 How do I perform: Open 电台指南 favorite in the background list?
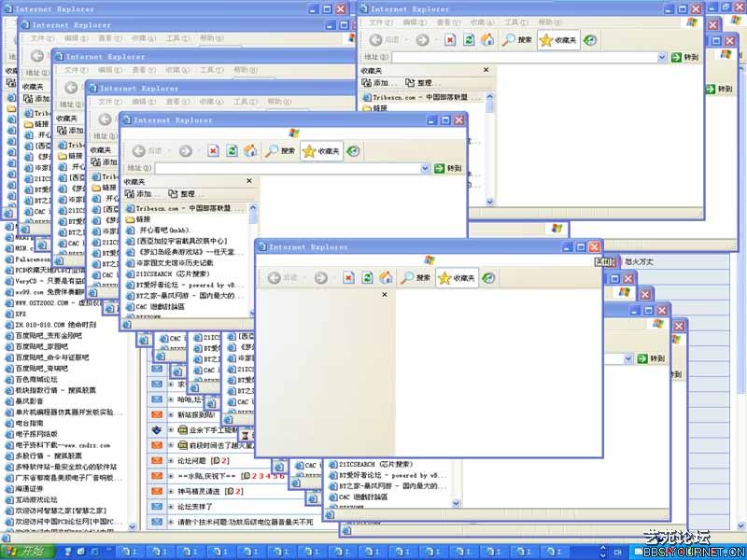24,423
